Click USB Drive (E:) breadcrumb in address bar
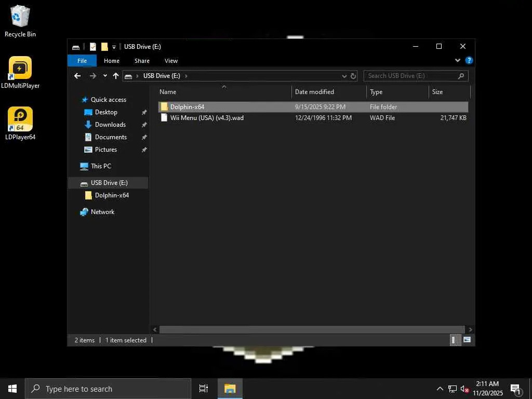The width and height of the screenshot is (532, 399). pos(162,76)
